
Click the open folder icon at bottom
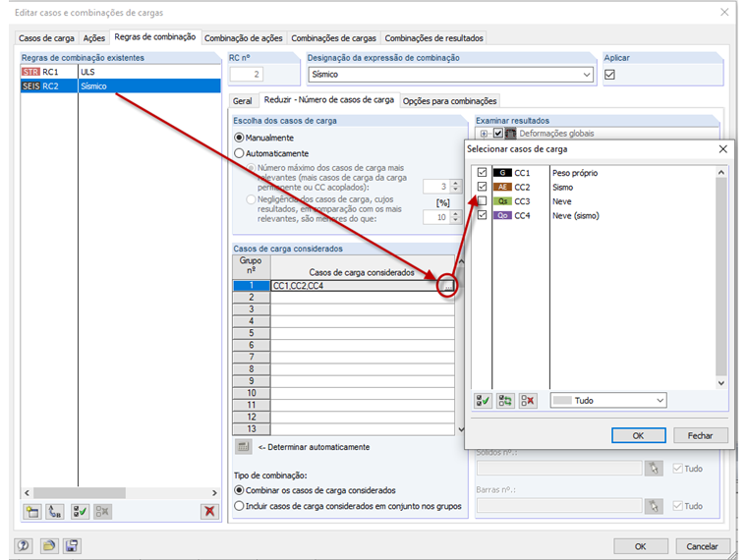(x=48, y=545)
